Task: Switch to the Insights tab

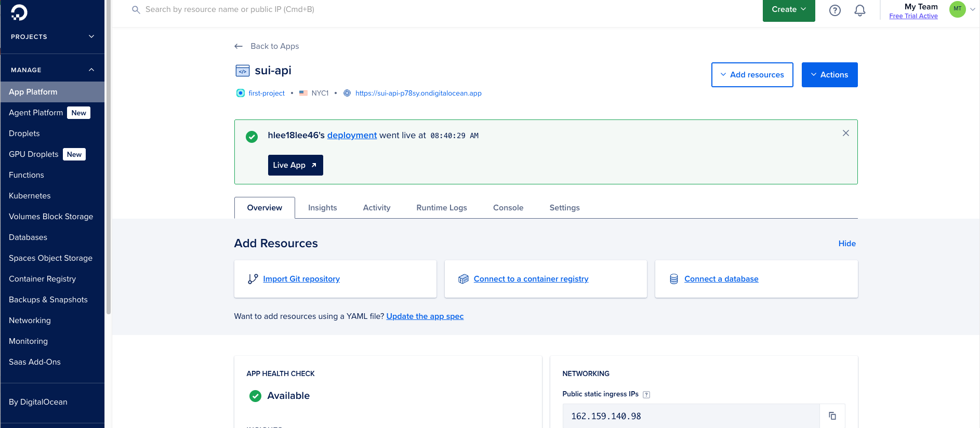Action: point(322,208)
